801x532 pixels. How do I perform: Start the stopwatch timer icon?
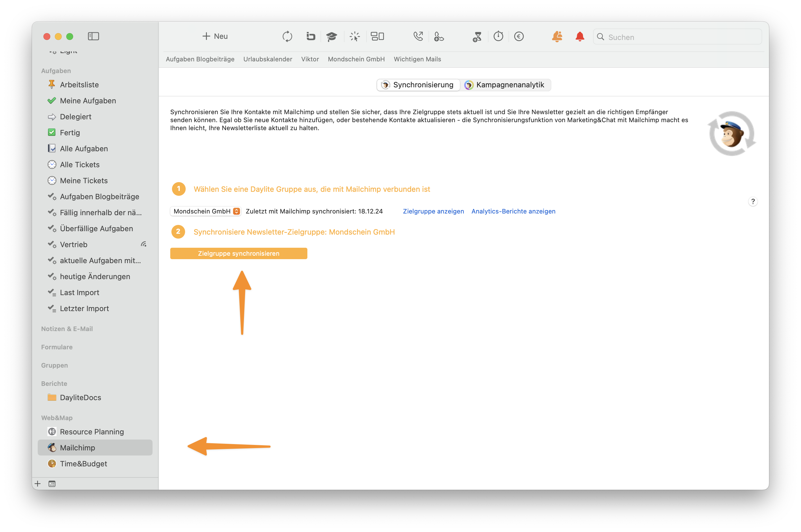click(498, 36)
